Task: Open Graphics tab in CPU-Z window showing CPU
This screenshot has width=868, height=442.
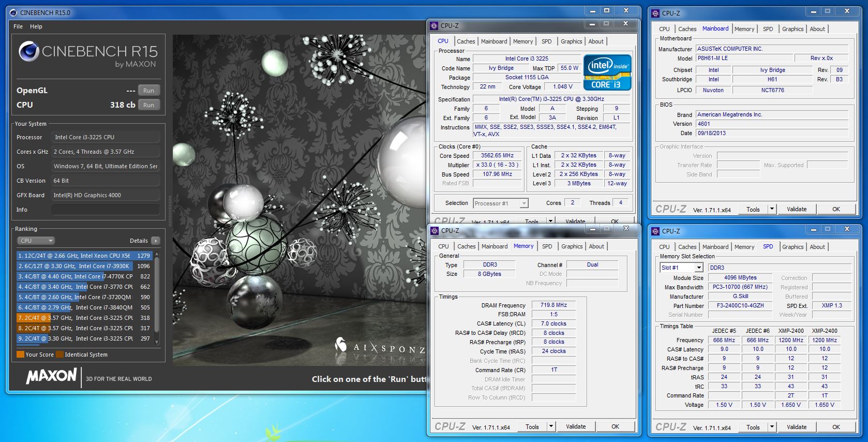Action: (571, 41)
